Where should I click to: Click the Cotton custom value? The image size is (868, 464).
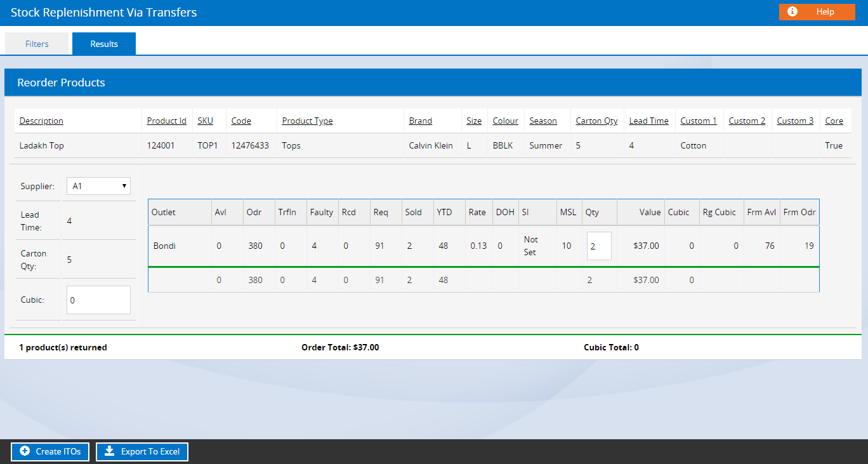tap(694, 145)
